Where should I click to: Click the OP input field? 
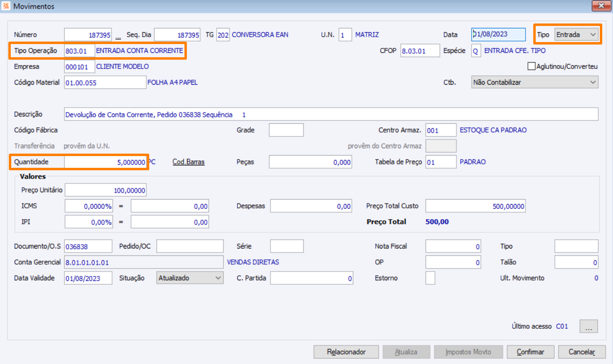453,262
